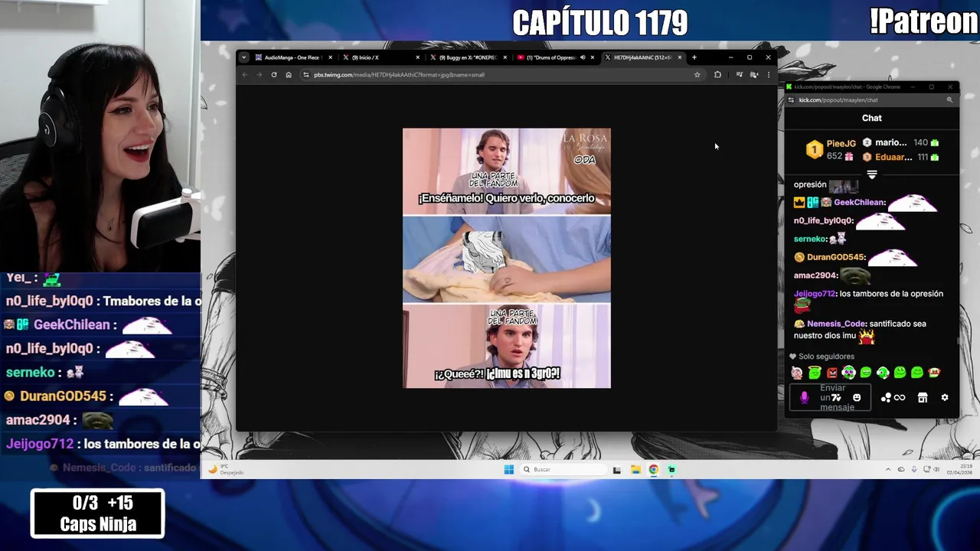This screenshot has height=551, width=980.
Task: Open the Windows Start menu
Action: [x=509, y=469]
